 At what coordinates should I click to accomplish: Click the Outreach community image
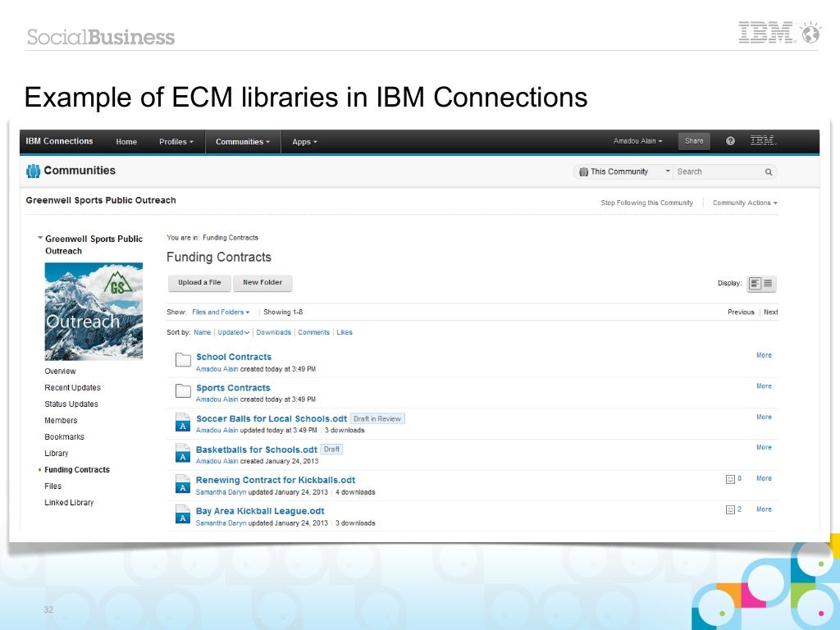pyautogui.click(x=94, y=311)
